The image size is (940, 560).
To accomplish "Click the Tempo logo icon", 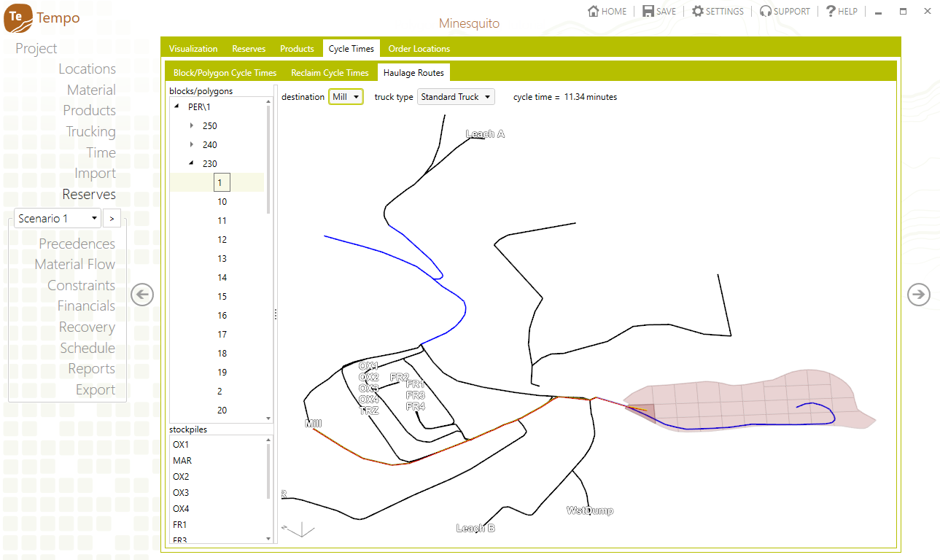I will [18, 17].
